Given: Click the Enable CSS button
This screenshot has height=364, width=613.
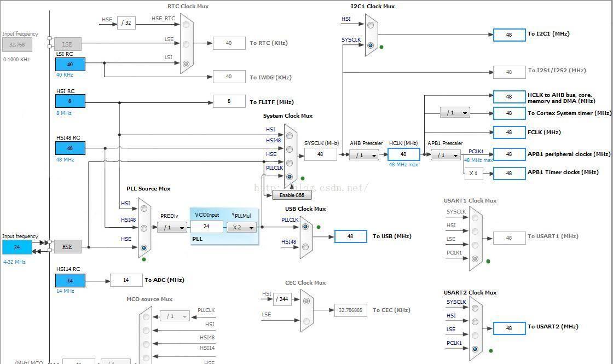Looking at the screenshot, I should 292,195.
